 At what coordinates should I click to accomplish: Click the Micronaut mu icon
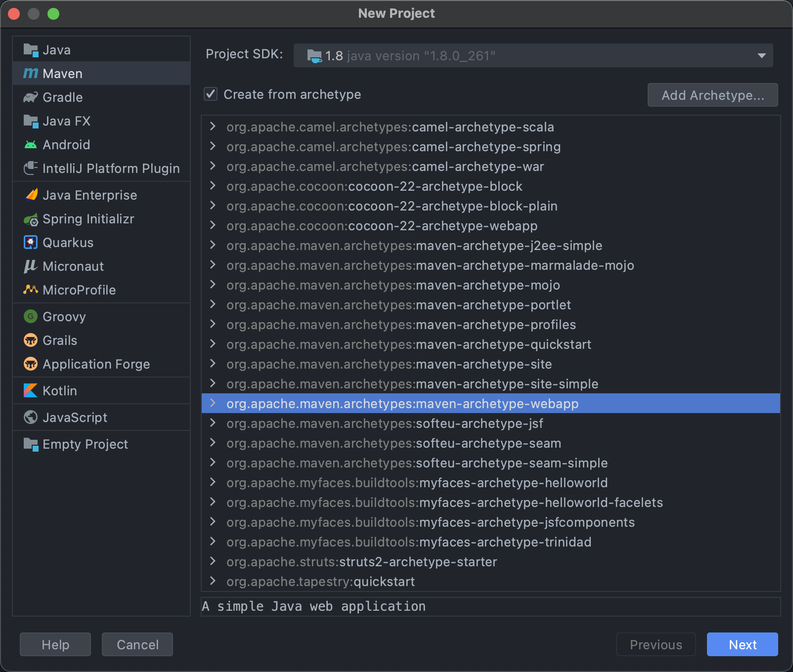31,266
